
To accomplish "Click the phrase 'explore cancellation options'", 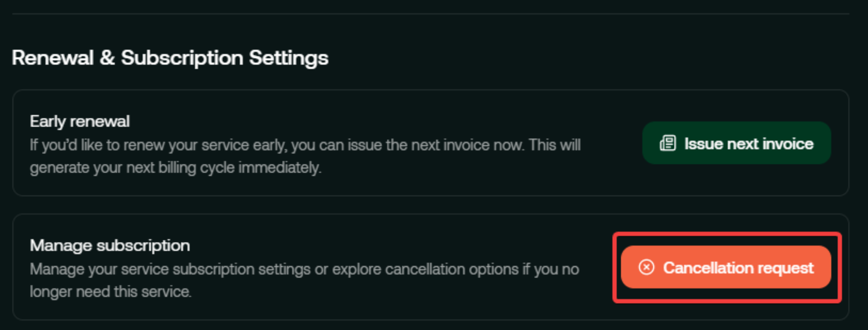I will 425,269.
